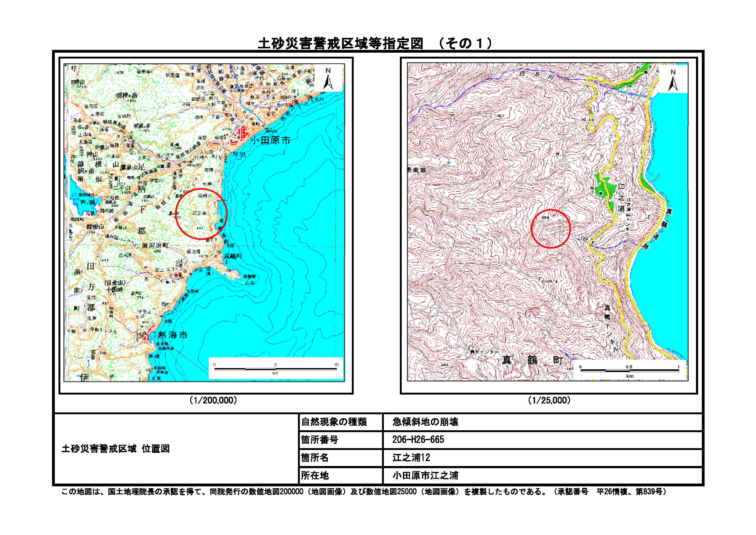The height and width of the screenshot is (535, 756).
Task: Click the 真鶴町 label on right map
Action: 532,360
